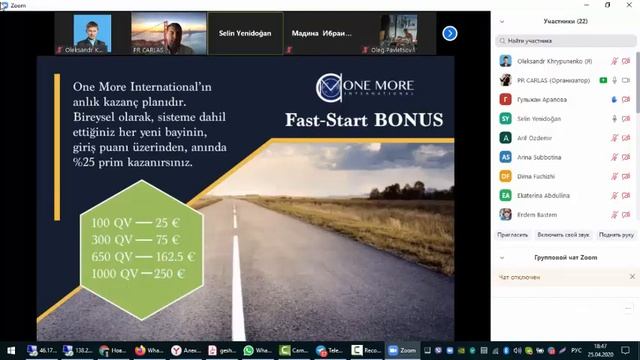Click PR CARLAS's green screen-share icon
This screenshot has width=640, height=360.
pos(603,80)
